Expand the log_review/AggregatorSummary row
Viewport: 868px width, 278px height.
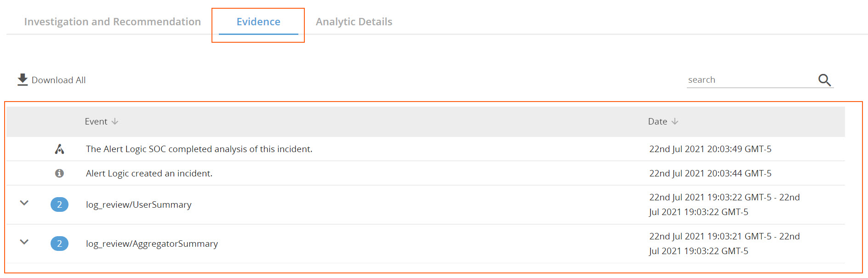(24, 242)
